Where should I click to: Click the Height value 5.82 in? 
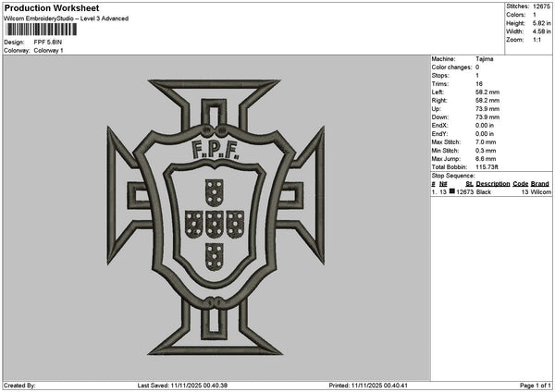(541, 23)
